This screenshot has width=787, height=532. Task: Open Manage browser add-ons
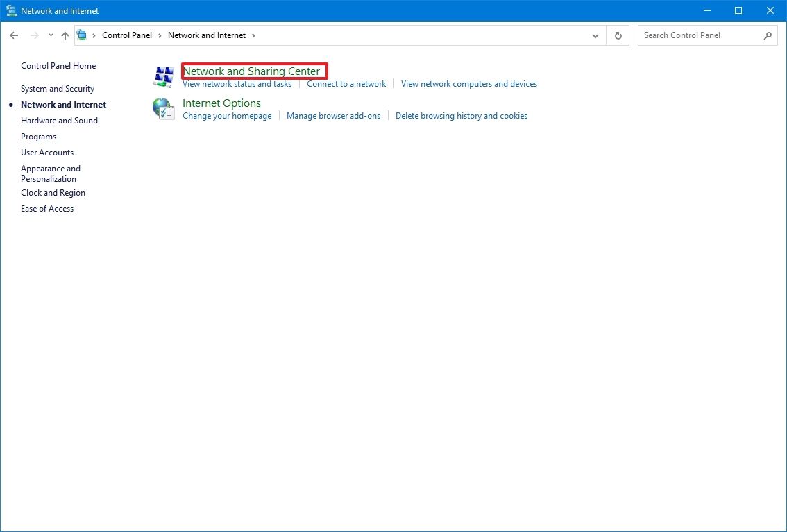tap(333, 116)
